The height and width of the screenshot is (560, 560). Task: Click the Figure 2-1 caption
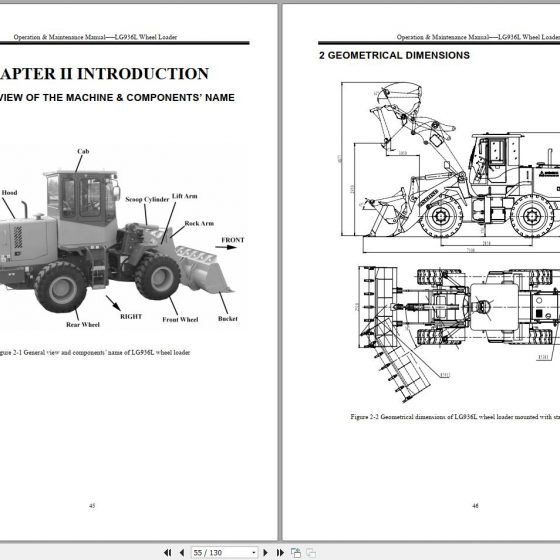click(95, 352)
